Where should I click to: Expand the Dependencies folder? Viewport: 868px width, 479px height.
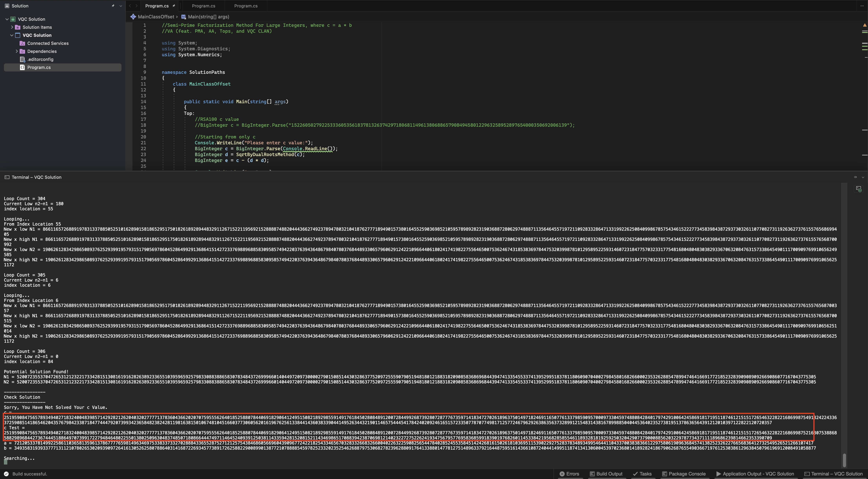point(17,51)
